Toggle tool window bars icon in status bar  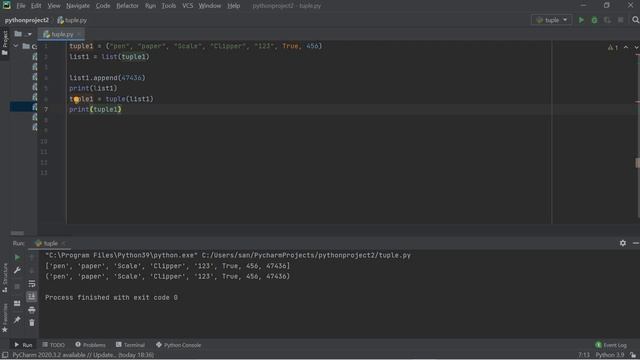tap(5, 355)
